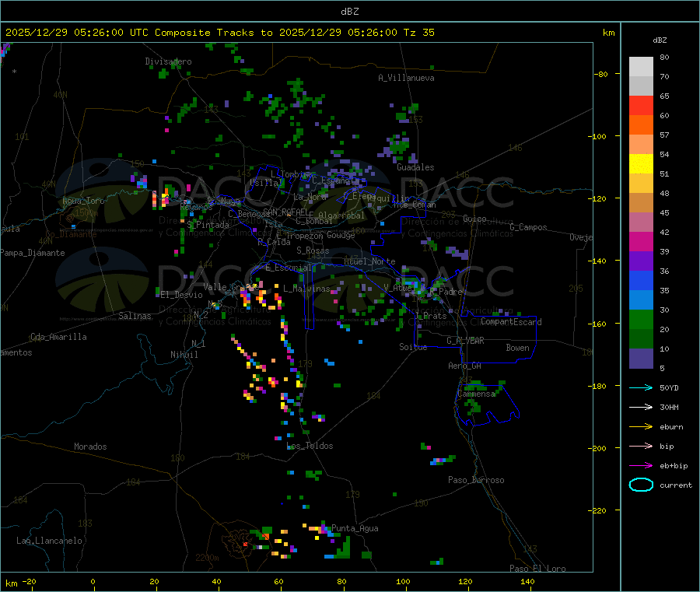Click the 5 dBZ dark purple swatch

click(x=641, y=359)
